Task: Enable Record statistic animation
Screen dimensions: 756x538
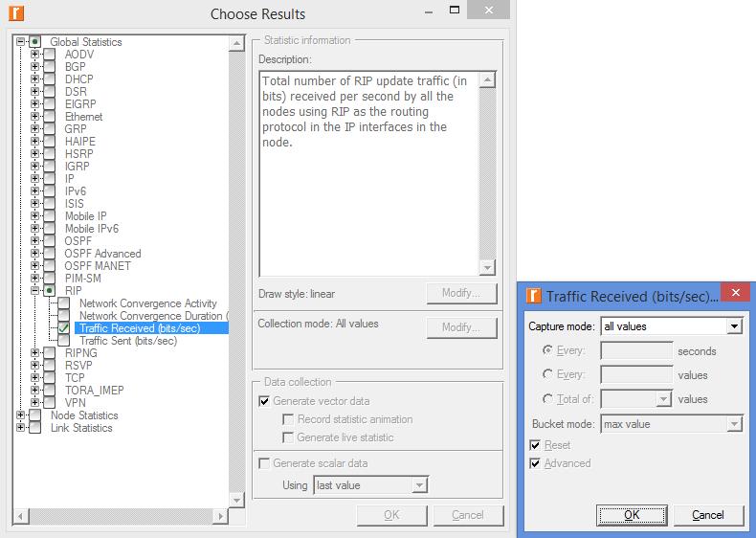Action: 288,419
